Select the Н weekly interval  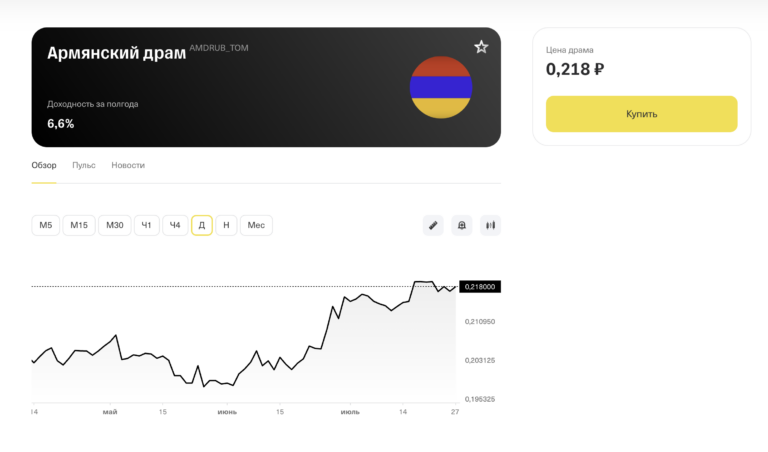[226, 225]
